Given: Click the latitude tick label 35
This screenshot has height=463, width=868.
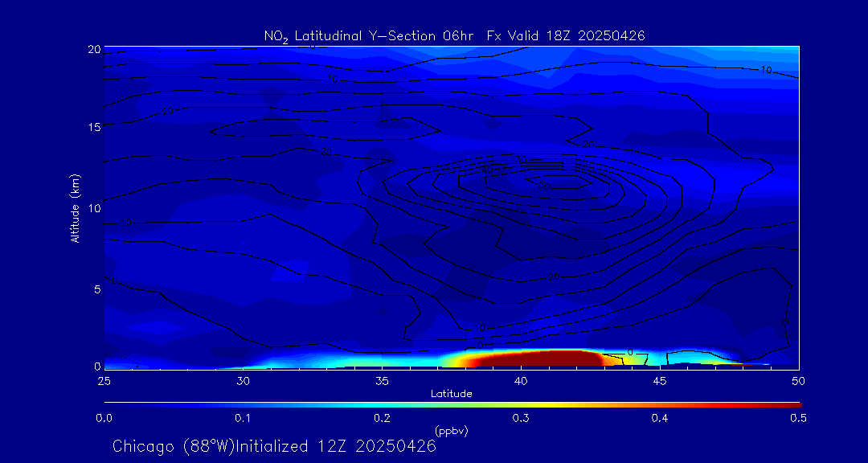Looking at the screenshot, I should pyautogui.click(x=382, y=380).
